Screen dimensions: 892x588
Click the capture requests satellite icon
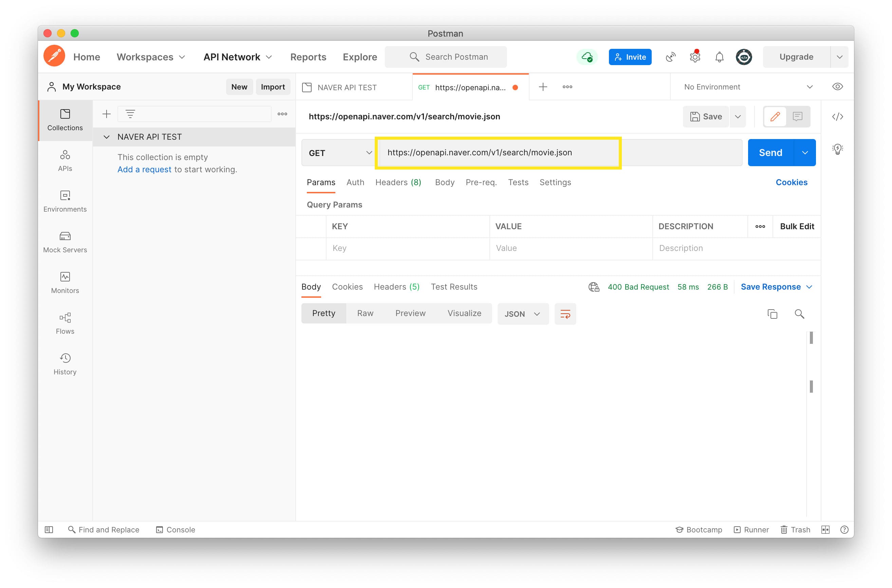pyautogui.click(x=670, y=57)
